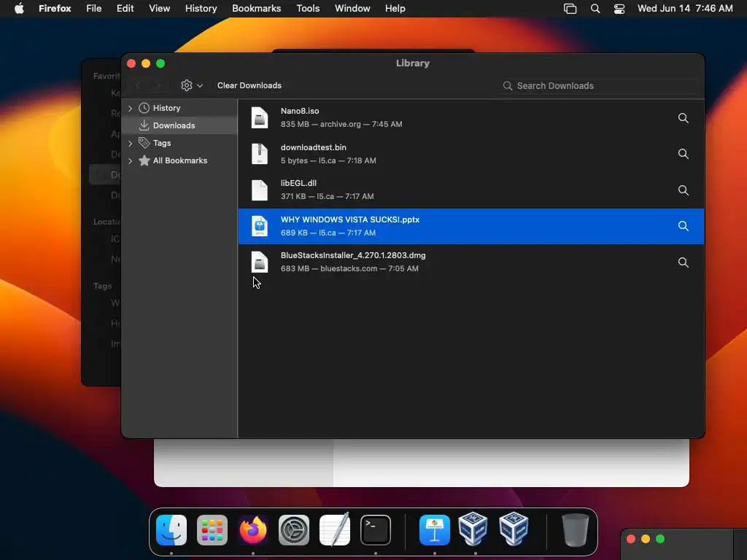Viewport: 747px width, 560px height.
Task: Select BlueStacksInstaller_4.270.1.2803.dmg entry
Action: (471, 262)
